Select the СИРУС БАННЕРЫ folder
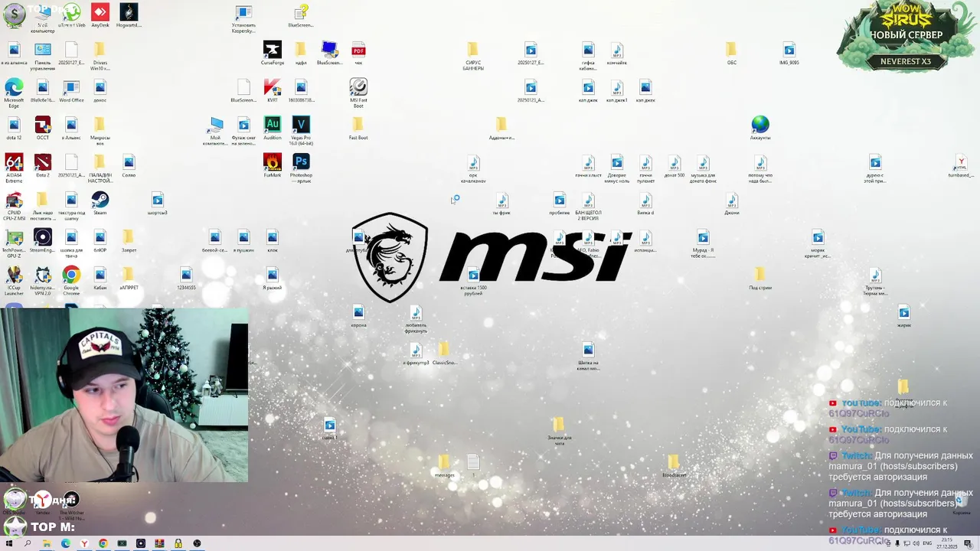 click(x=473, y=56)
